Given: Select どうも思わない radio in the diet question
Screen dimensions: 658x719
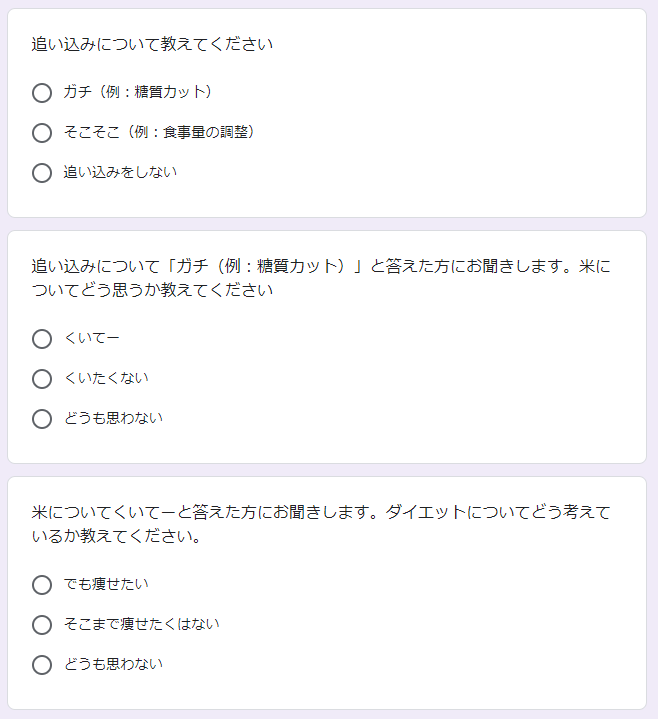Looking at the screenshot, I should 42,665.
